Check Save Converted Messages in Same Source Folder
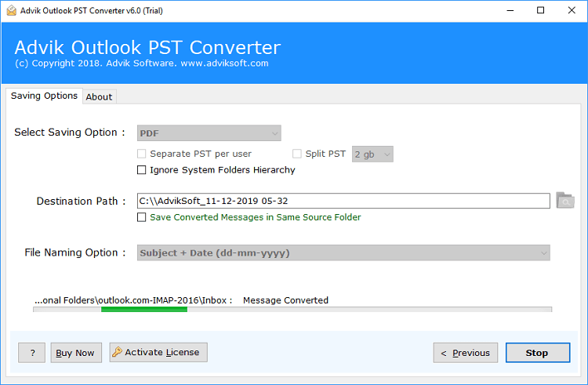This screenshot has height=385, width=588. tap(141, 217)
